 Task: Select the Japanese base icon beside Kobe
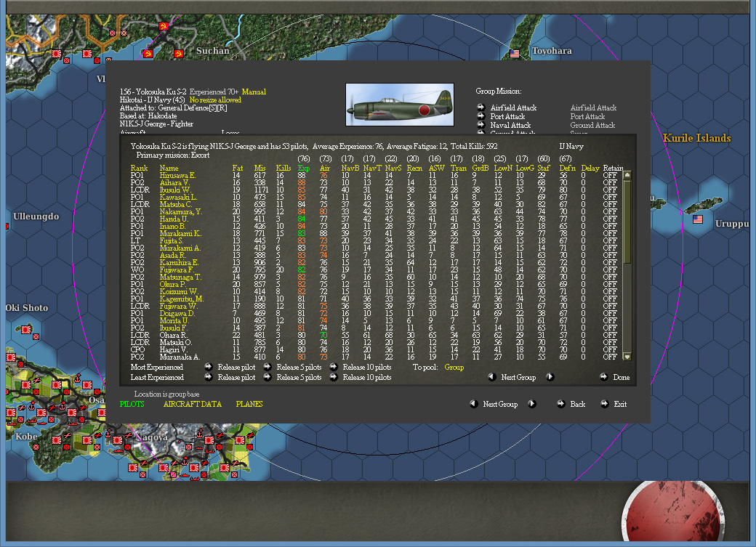tap(55, 439)
